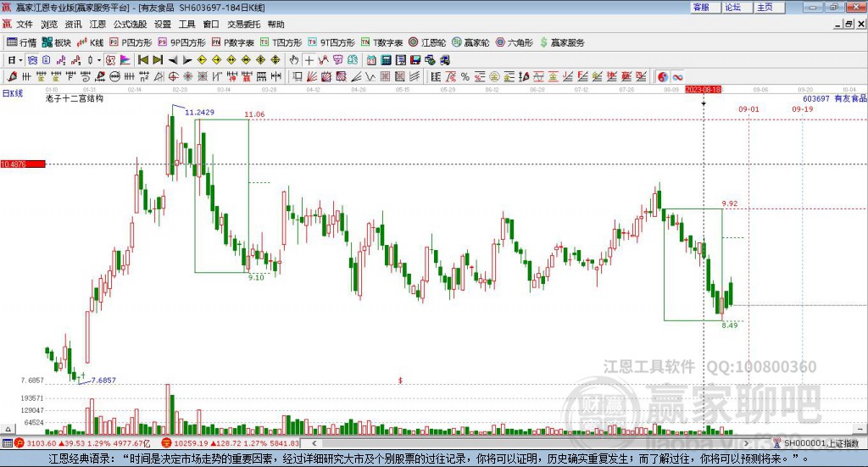Switch to the K线 chart view
This screenshot has width=868, height=467.
(x=90, y=42)
